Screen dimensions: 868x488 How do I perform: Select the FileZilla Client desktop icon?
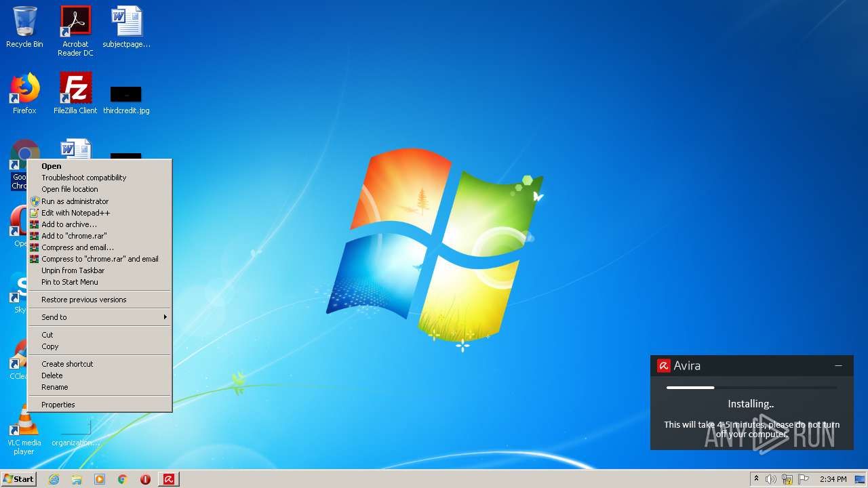75,94
